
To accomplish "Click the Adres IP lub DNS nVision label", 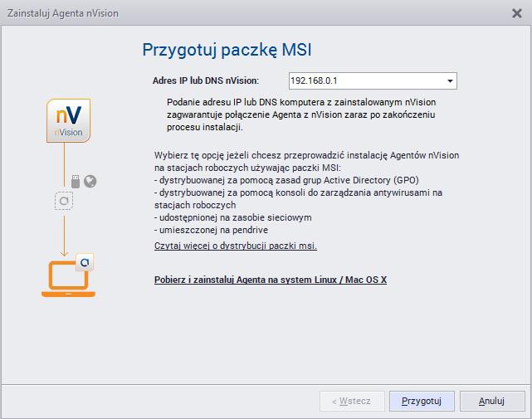I will (x=206, y=80).
